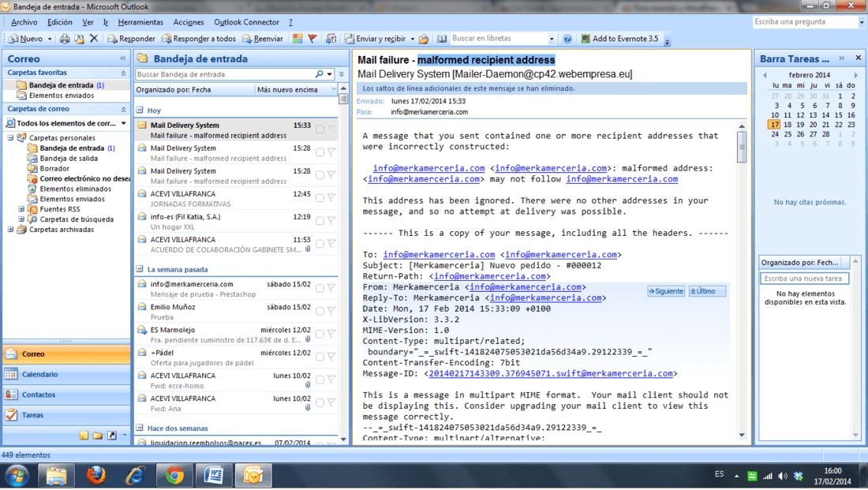Screen dimensions: 868x490
Task: Click the Responder button
Action: tap(131, 39)
